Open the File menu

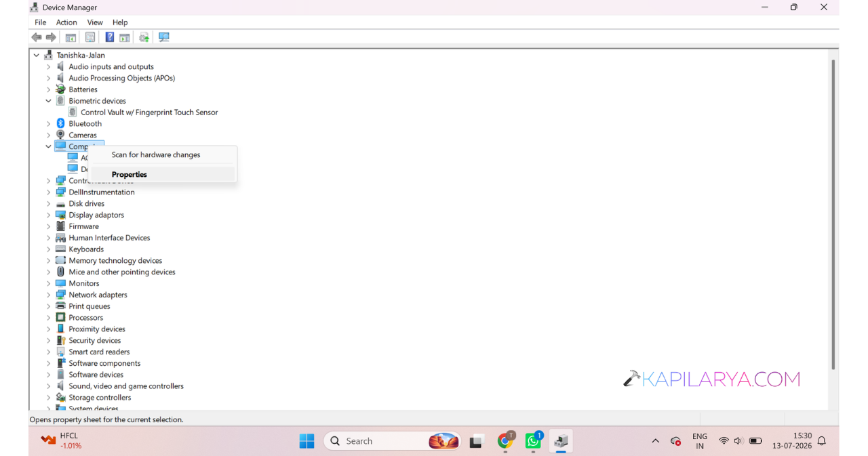(x=41, y=22)
